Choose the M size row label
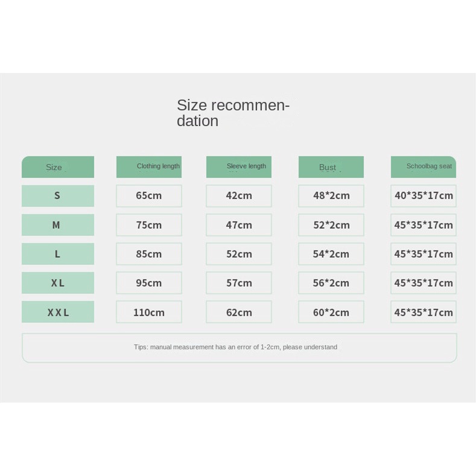The image size is (476, 476). (x=58, y=225)
